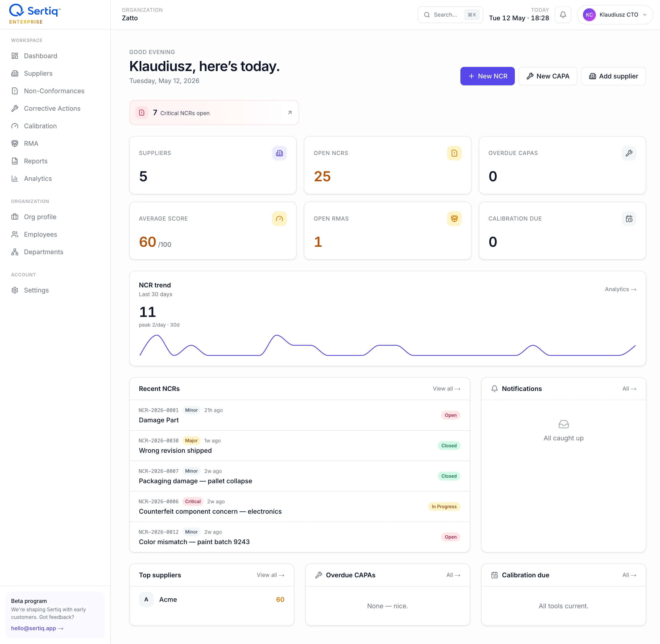
Task: Click the hello@sertiq.app feedback link
Action: pos(37,628)
